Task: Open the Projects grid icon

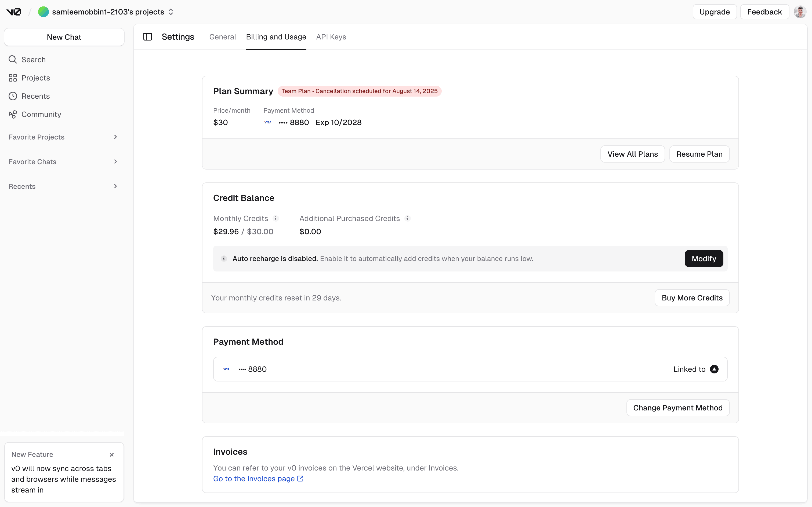Action: 13,78
